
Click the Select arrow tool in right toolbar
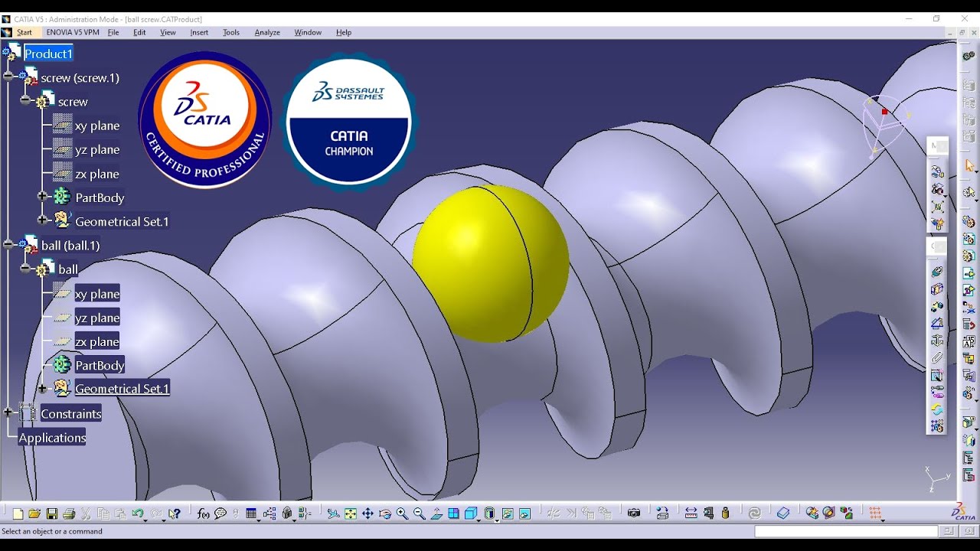coord(969,165)
